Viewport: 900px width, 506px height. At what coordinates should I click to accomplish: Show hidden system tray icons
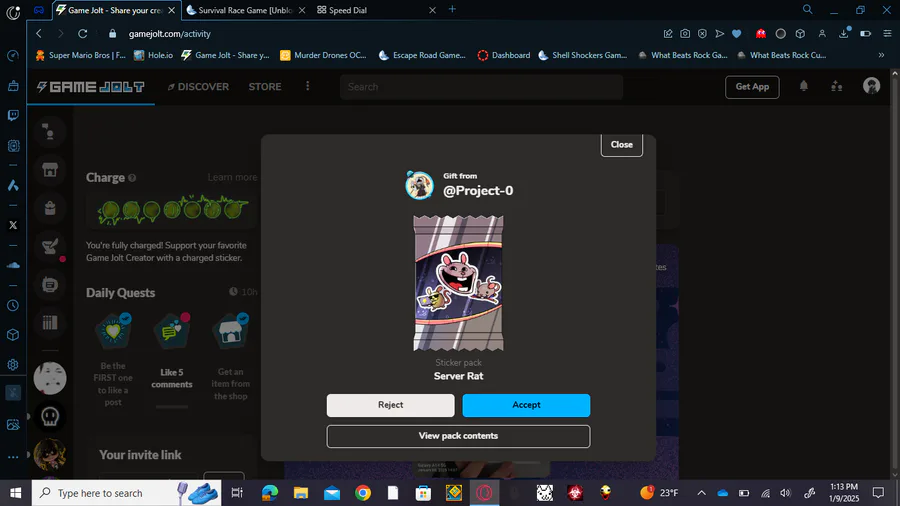click(701, 493)
